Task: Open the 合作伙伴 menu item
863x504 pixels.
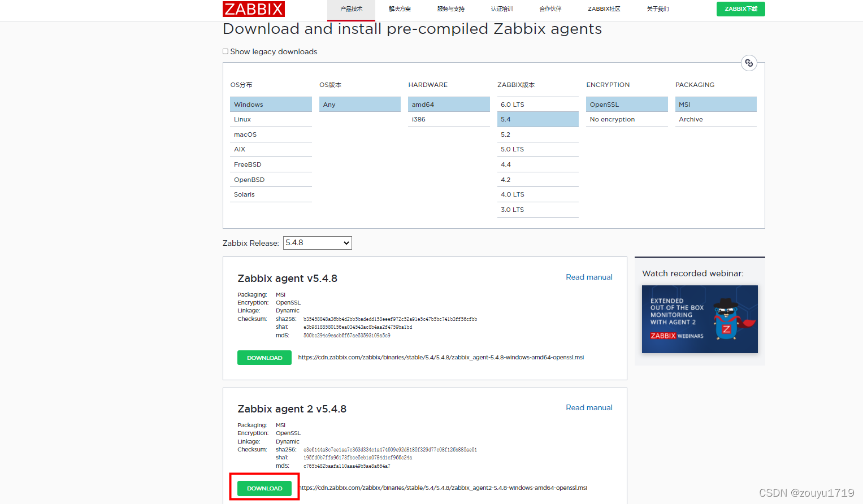Action: tap(550, 9)
